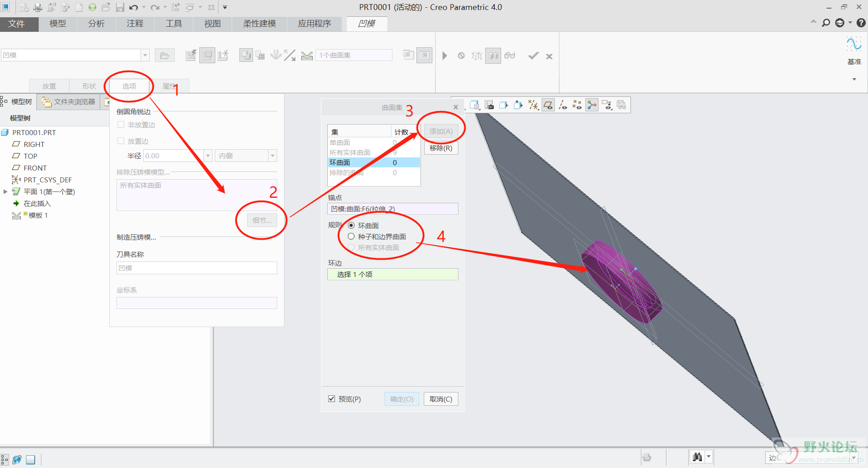This screenshot has width=868, height=468.
Task: Click the open die folder button beside 凹模 field
Action: pyautogui.click(x=164, y=55)
